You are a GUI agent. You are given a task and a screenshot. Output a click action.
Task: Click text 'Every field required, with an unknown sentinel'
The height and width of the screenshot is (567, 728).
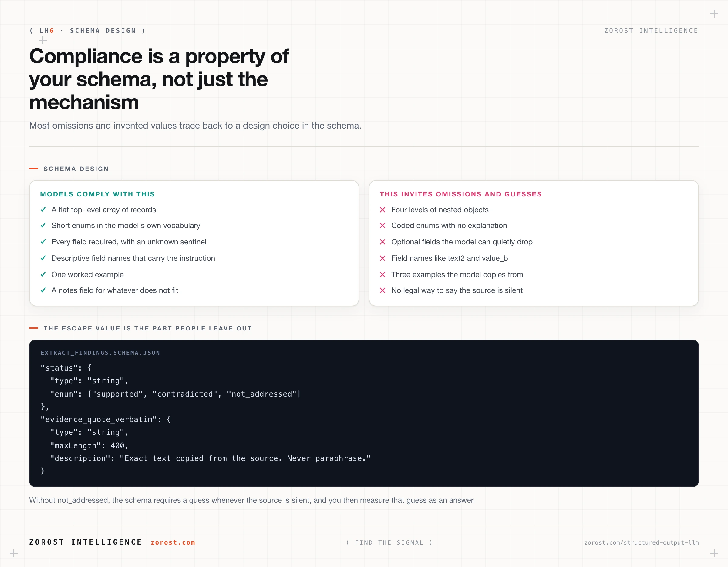129,242
